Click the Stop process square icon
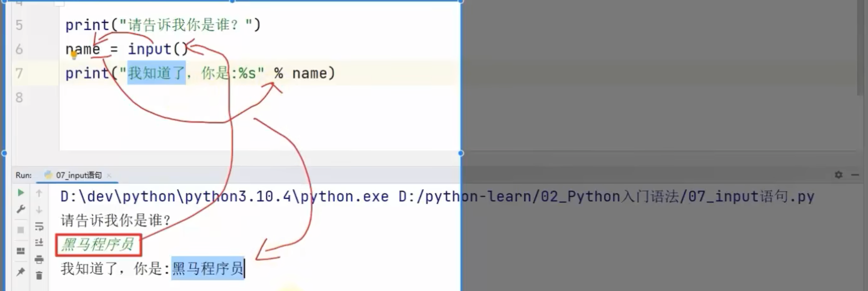The height and width of the screenshot is (291, 868). [20, 230]
